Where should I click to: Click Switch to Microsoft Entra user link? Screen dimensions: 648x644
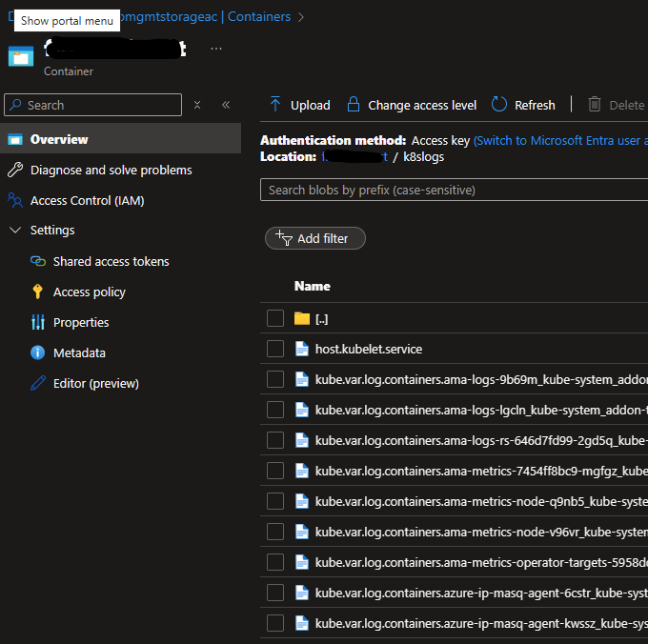pyautogui.click(x=560, y=140)
